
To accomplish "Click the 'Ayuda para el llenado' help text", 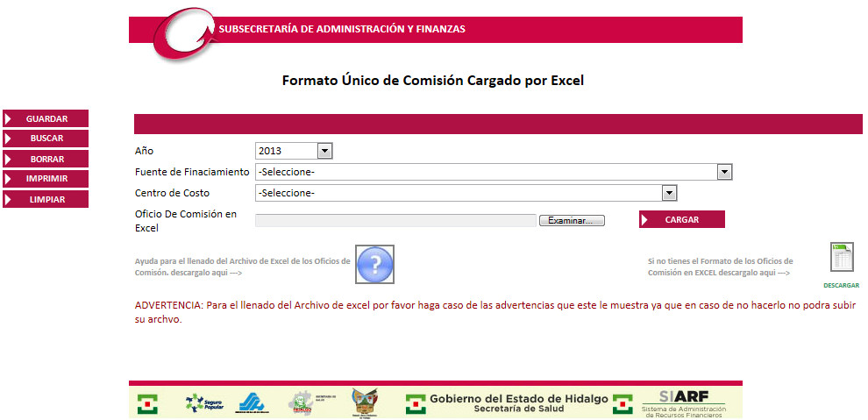I will pos(243,267).
